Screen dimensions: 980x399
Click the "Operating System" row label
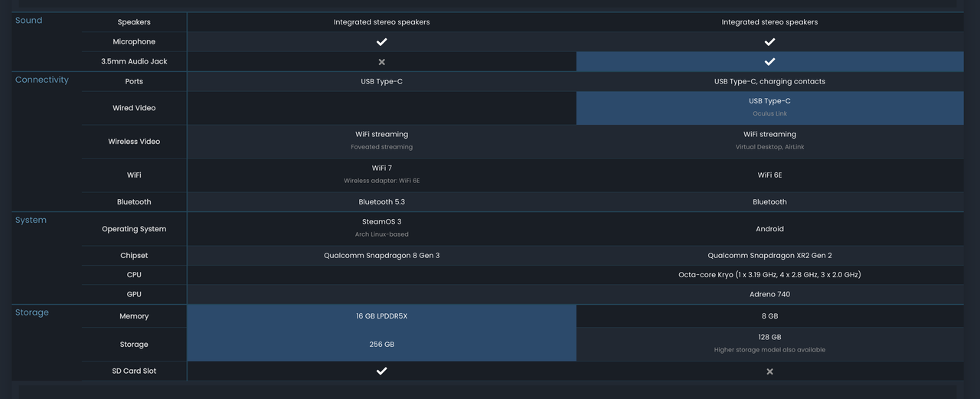click(x=134, y=229)
